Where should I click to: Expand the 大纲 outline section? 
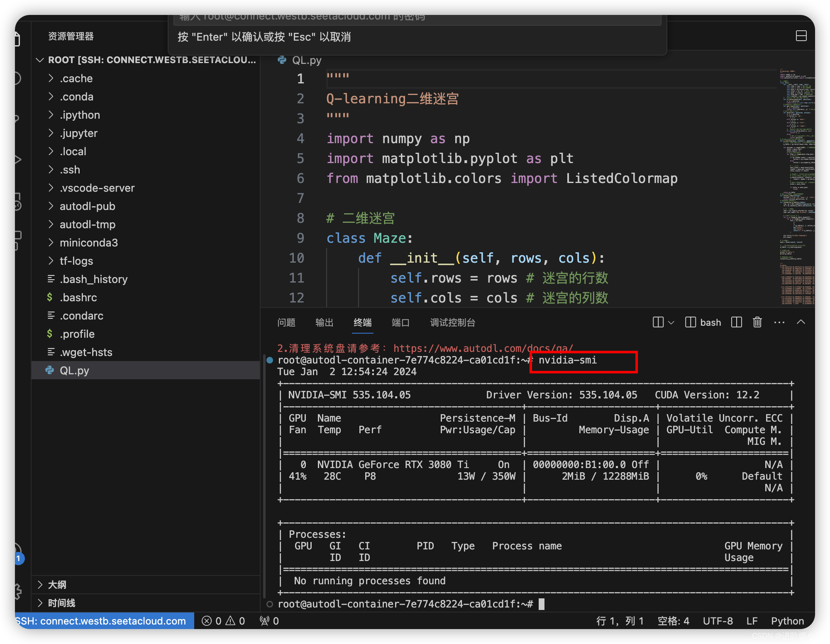pyautogui.click(x=146, y=585)
